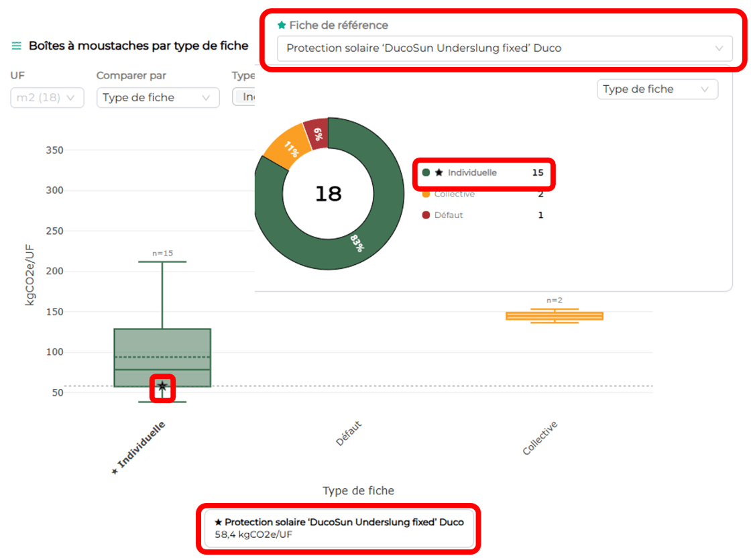Click the reference card showing 58,4 kgCO2e/UF
The width and height of the screenshot is (751, 560).
tap(339, 528)
